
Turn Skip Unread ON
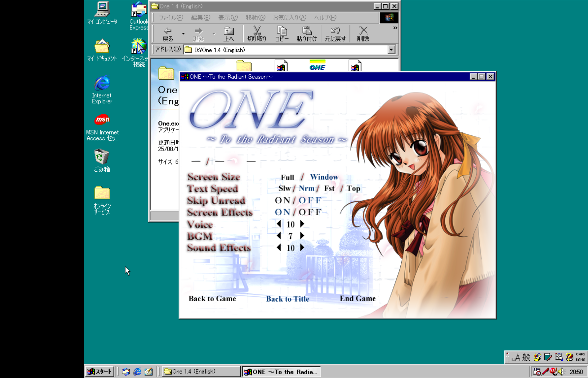(x=282, y=200)
